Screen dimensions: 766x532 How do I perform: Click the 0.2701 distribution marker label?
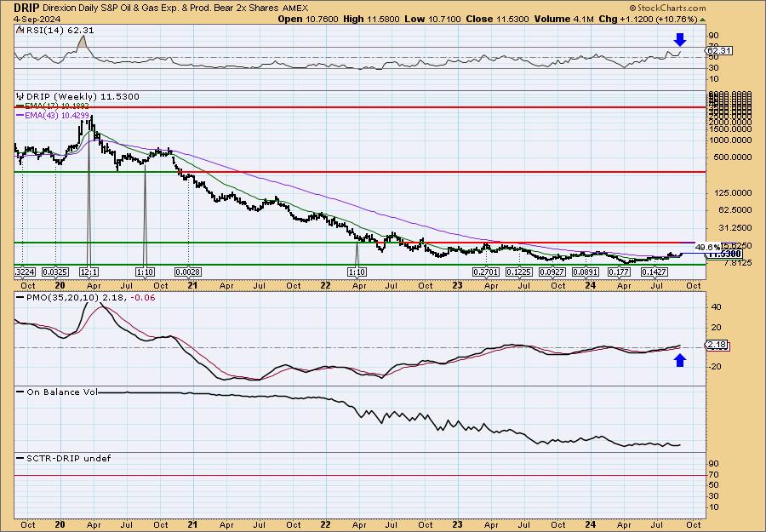[x=486, y=272]
